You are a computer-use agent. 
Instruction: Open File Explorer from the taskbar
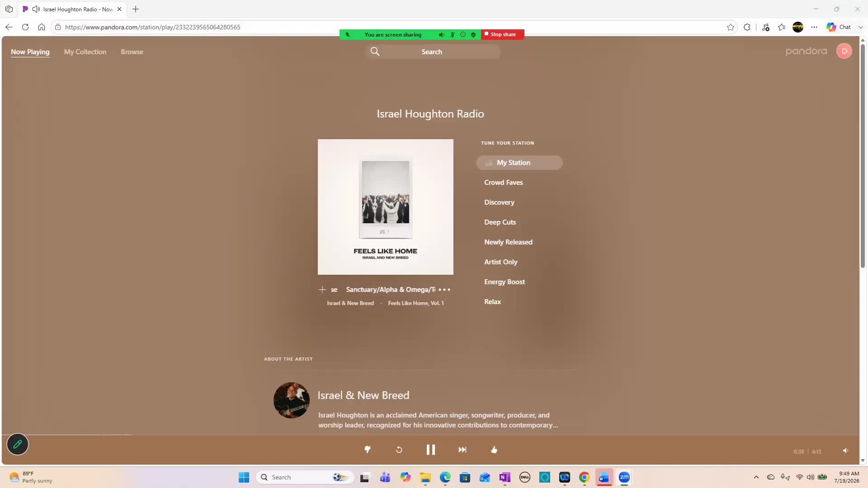tap(425, 477)
